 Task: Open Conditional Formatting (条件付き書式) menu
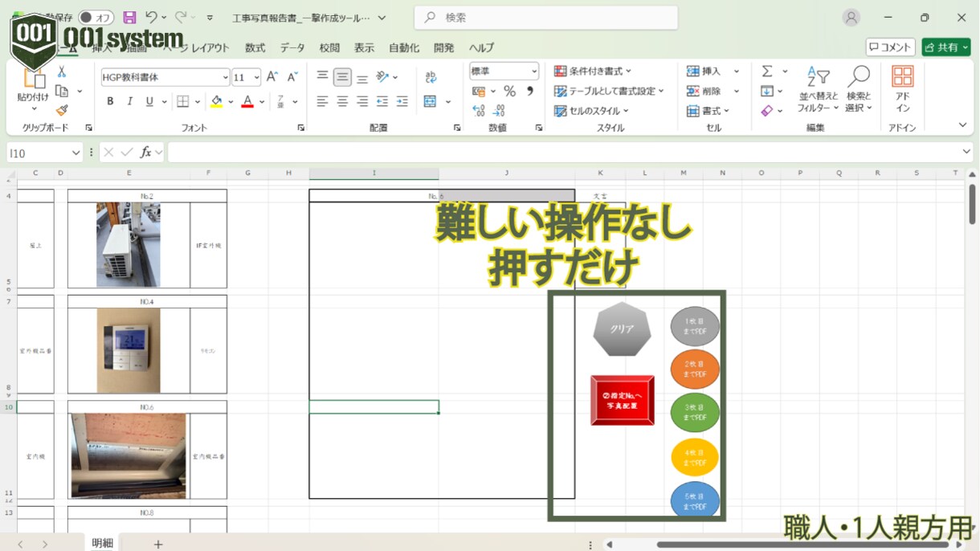[593, 71]
